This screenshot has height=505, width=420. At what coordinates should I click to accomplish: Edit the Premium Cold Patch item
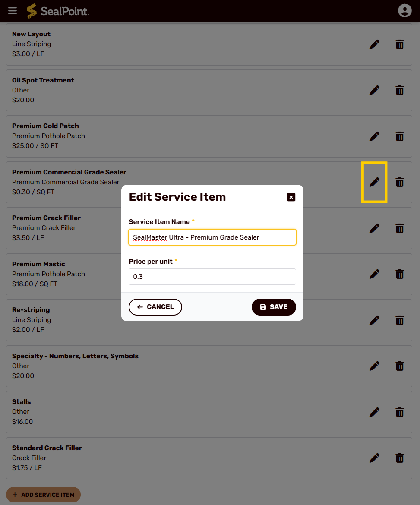[x=374, y=136]
